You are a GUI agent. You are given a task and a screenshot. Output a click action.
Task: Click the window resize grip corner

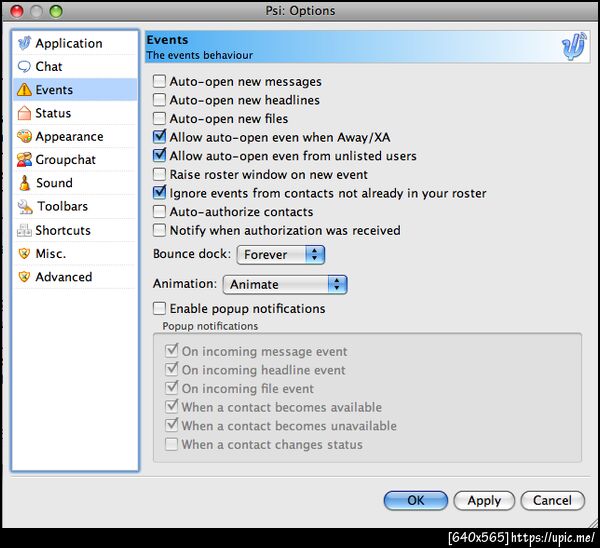coord(593,523)
